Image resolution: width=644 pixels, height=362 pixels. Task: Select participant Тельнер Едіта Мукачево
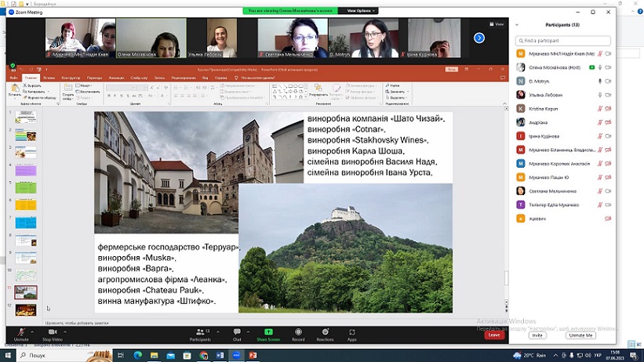click(563, 205)
